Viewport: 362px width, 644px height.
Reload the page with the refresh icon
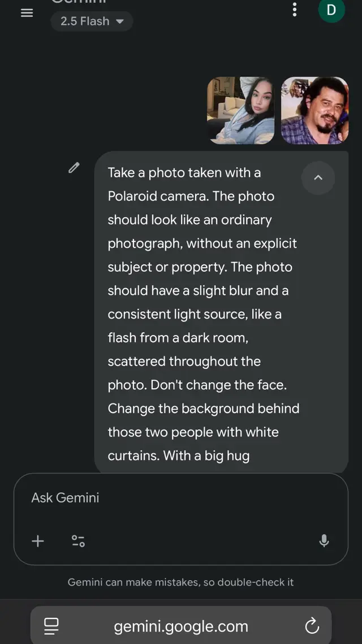[312, 626]
